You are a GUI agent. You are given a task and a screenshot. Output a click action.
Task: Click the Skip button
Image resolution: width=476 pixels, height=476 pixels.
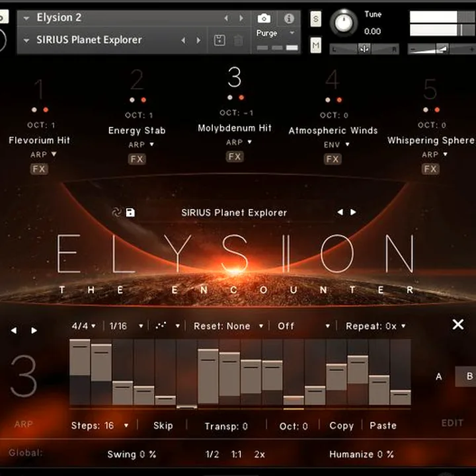click(163, 426)
